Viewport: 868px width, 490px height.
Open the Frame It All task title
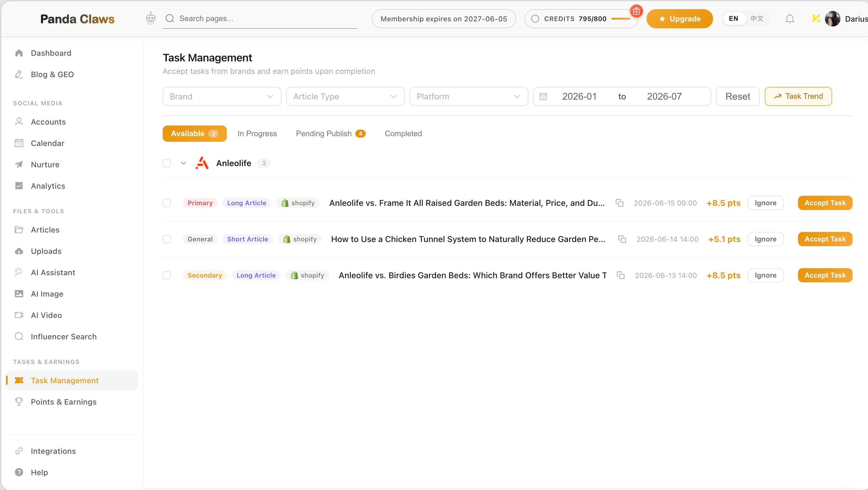467,203
